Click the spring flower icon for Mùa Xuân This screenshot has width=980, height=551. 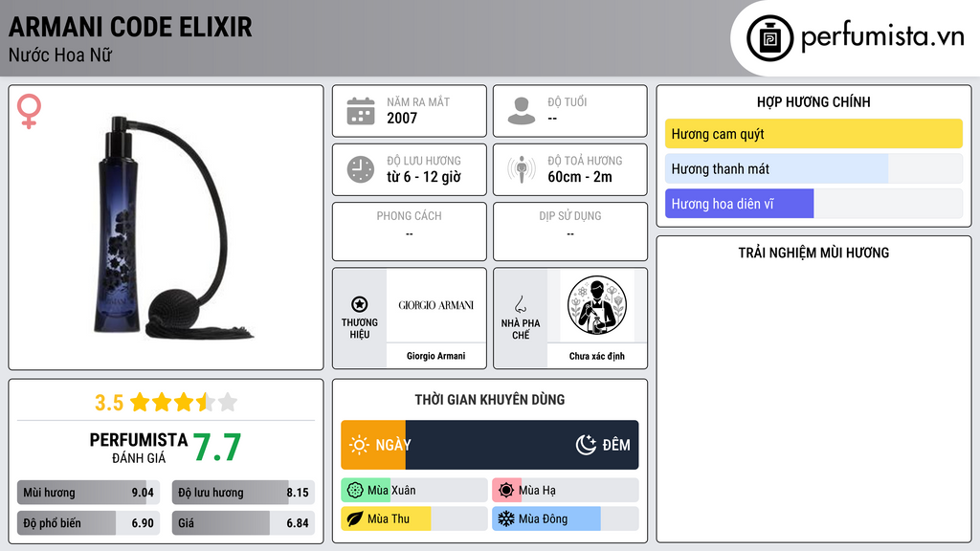pos(355,491)
